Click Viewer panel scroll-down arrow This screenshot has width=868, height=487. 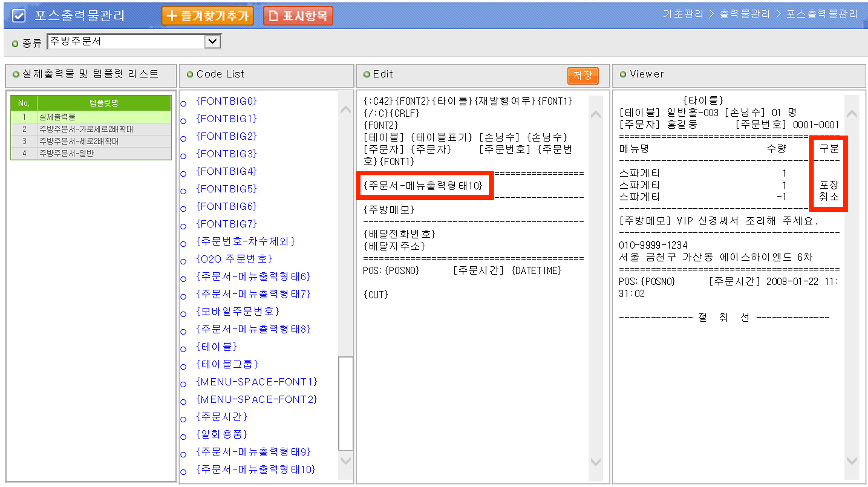click(x=851, y=460)
